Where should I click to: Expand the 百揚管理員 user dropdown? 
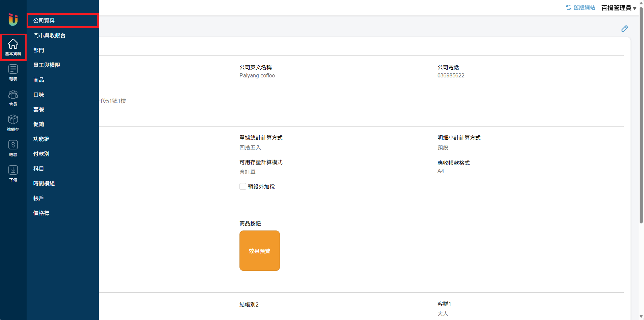click(618, 8)
